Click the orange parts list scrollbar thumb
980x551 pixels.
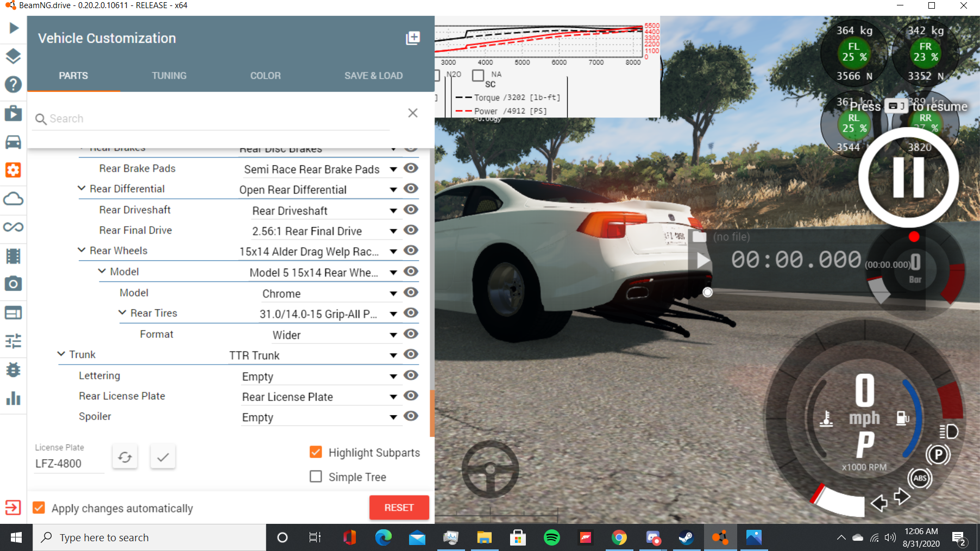(x=432, y=413)
